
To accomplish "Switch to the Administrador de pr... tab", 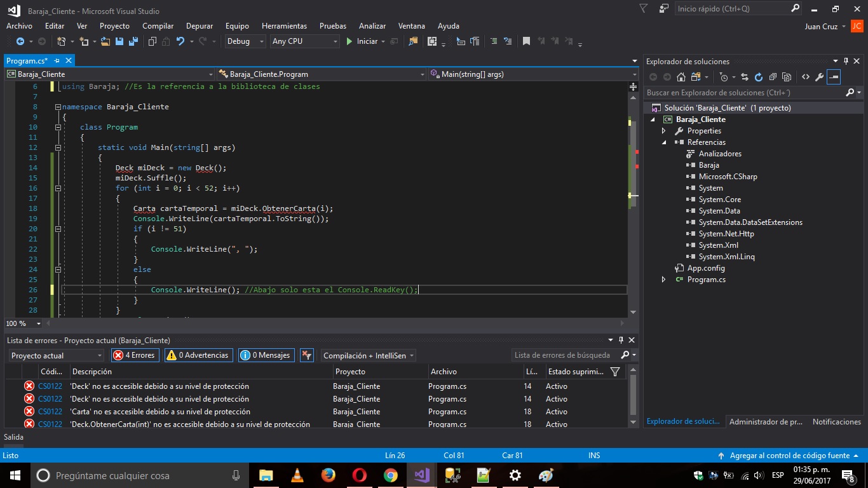I will pos(766,422).
